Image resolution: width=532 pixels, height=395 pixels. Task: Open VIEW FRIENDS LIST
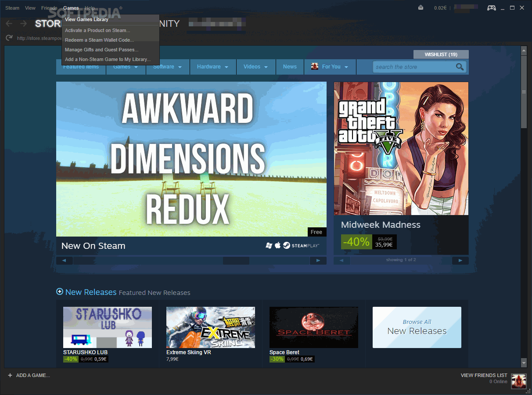484,375
